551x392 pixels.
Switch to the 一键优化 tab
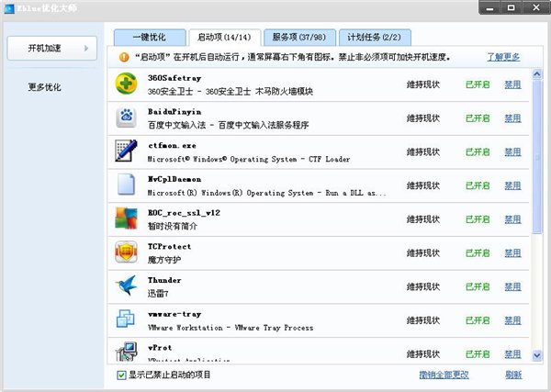(150, 38)
